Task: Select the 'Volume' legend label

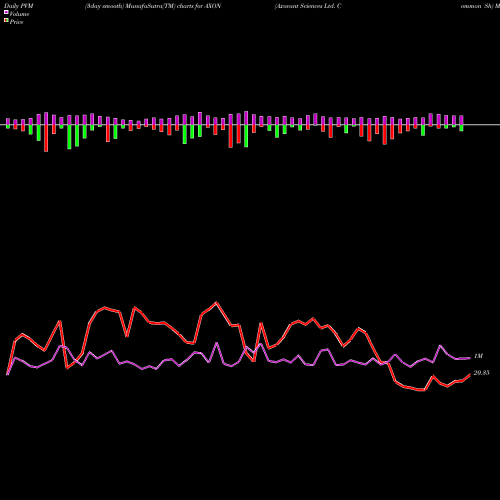Action: pos(19,14)
